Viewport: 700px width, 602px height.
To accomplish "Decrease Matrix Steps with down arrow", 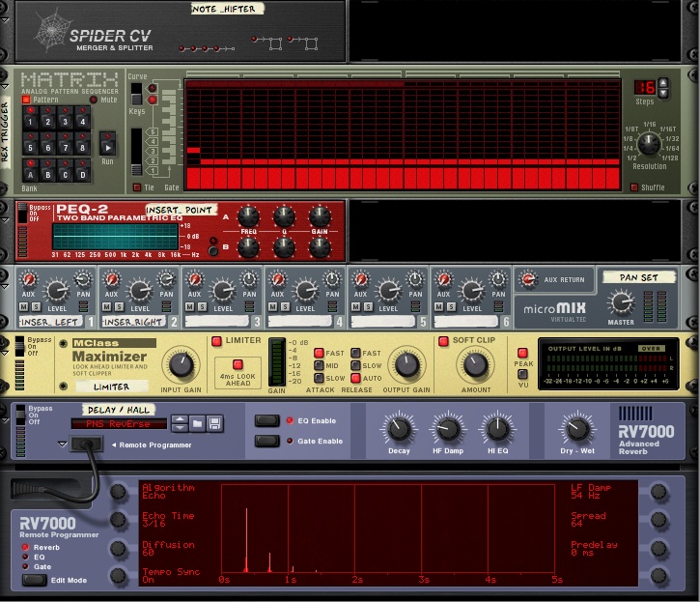I will [663, 93].
